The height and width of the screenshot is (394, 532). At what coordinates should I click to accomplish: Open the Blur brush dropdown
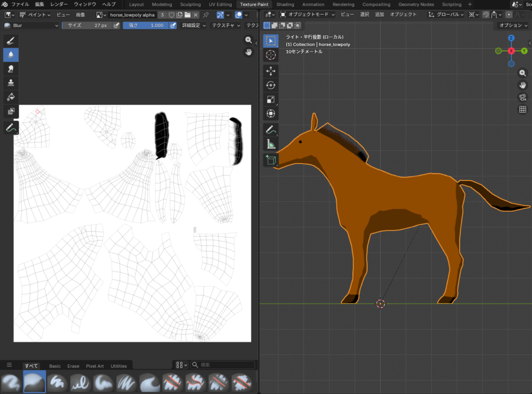[31, 25]
